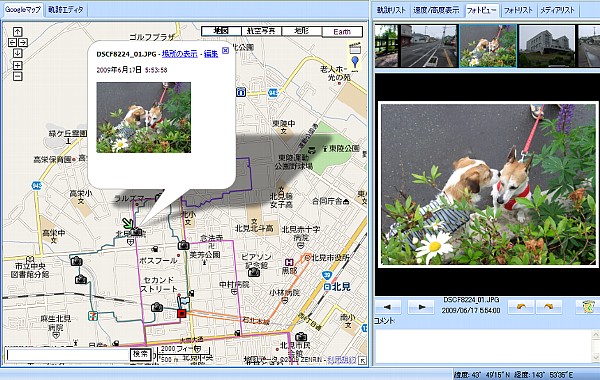Screen dimensions: 600x380
Task: Switch map to Earth view
Action: pos(342,31)
